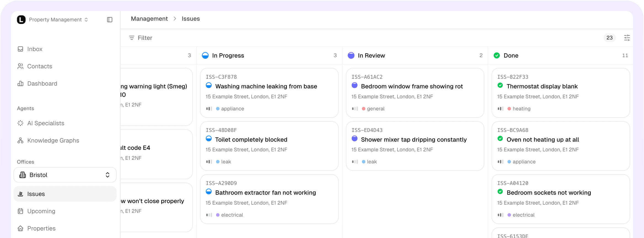Click the Properties house icon
The image size is (644, 238).
click(20, 228)
